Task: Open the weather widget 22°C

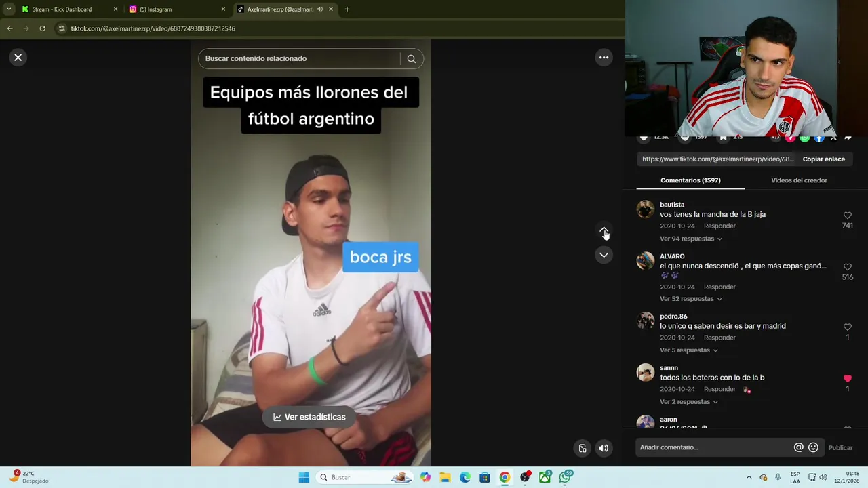Action: pos(28,477)
